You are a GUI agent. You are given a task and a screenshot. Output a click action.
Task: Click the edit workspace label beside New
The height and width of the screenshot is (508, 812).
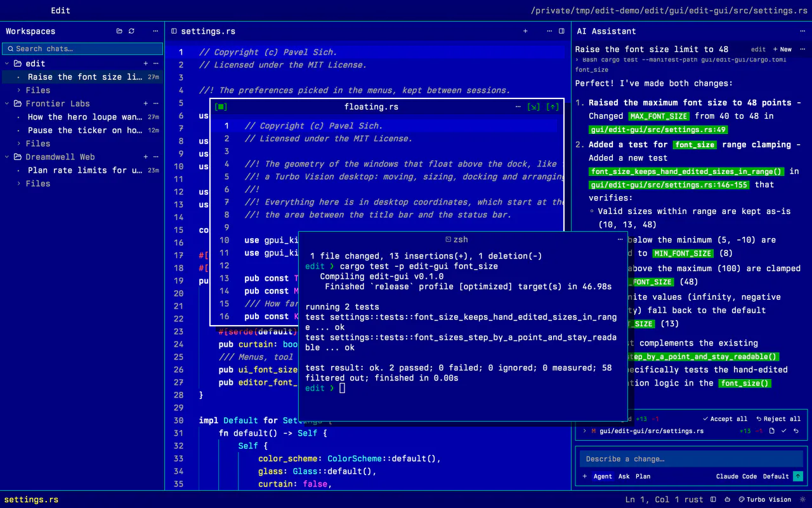tap(758, 49)
